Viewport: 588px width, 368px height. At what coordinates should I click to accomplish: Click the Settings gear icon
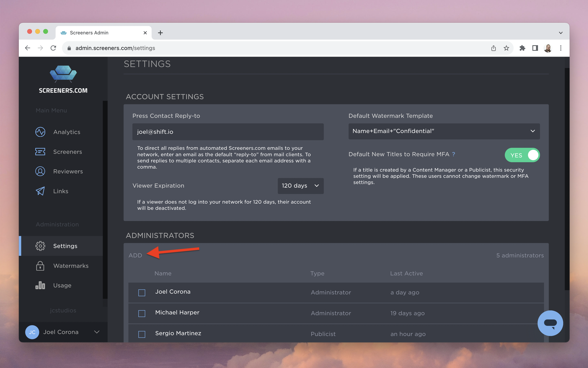click(x=40, y=246)
